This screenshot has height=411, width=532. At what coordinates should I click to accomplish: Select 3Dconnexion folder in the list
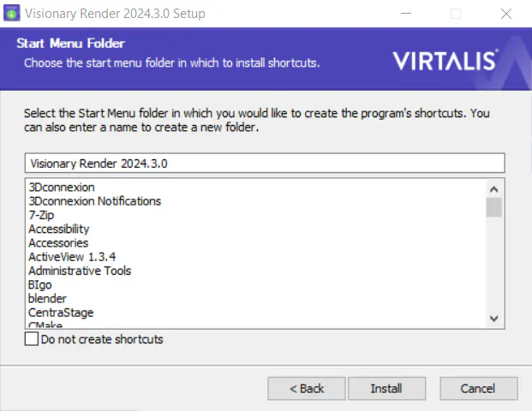tap(62, 188)
